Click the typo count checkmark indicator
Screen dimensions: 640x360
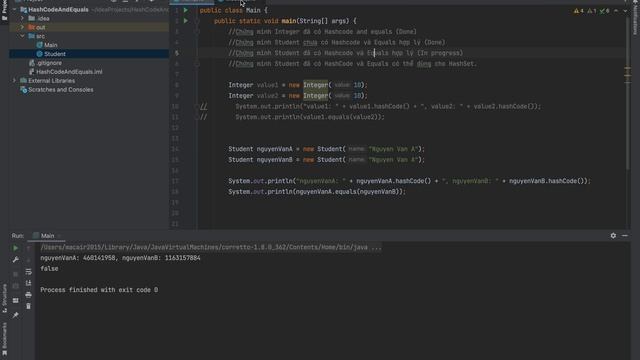[x=604, y=11]
